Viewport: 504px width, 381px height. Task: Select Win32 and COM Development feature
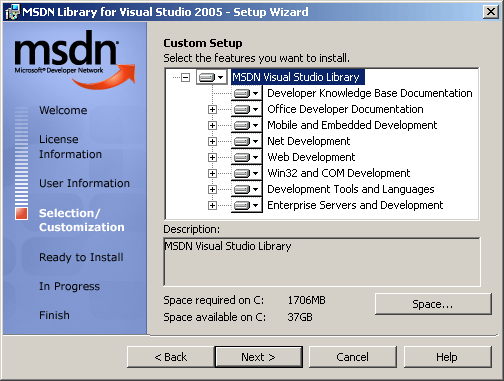pos(339,173)
